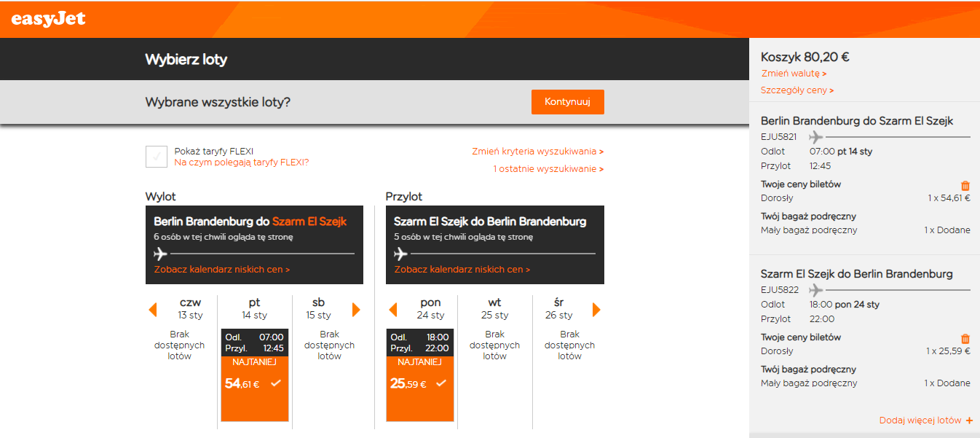980x438 pixels.
Task: Remove the return flight EJU5822 from basket
Action: tap(965, 339)
